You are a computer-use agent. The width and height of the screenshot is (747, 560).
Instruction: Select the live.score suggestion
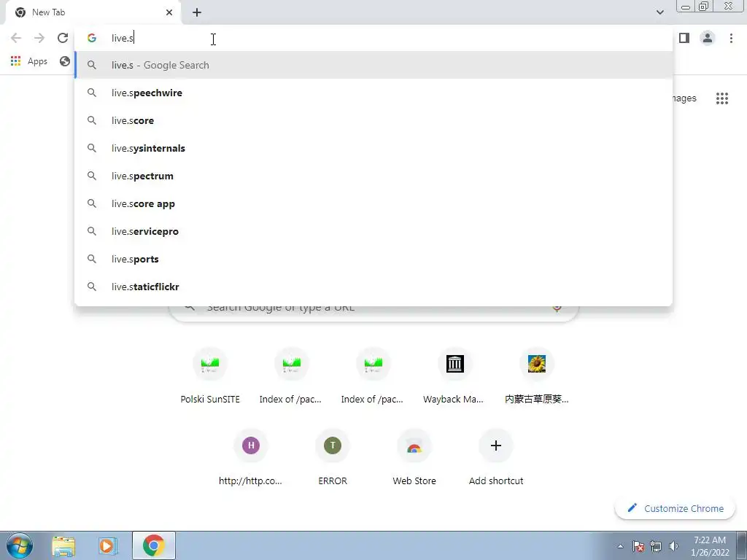click(373, 120)
